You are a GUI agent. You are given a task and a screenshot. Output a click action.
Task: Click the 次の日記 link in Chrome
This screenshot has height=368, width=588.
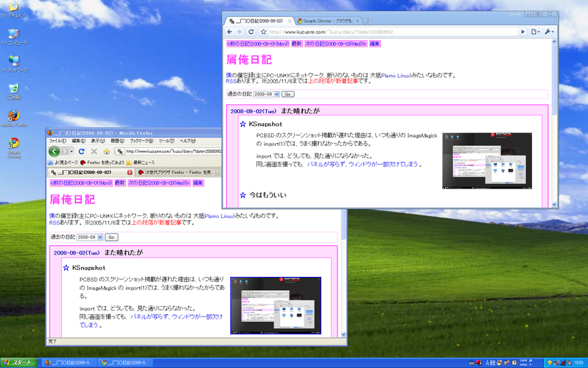[x=335, y=43]
